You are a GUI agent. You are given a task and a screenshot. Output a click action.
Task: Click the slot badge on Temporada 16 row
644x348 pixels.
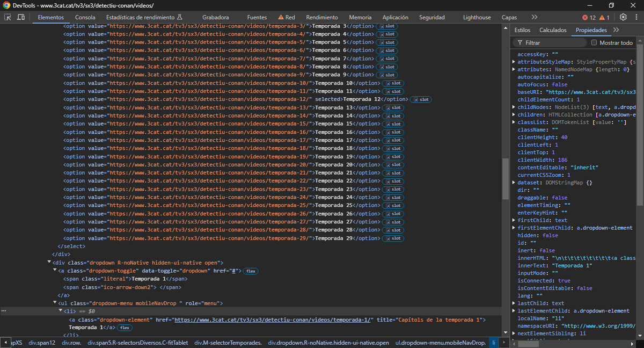click(x=393, y=132)
